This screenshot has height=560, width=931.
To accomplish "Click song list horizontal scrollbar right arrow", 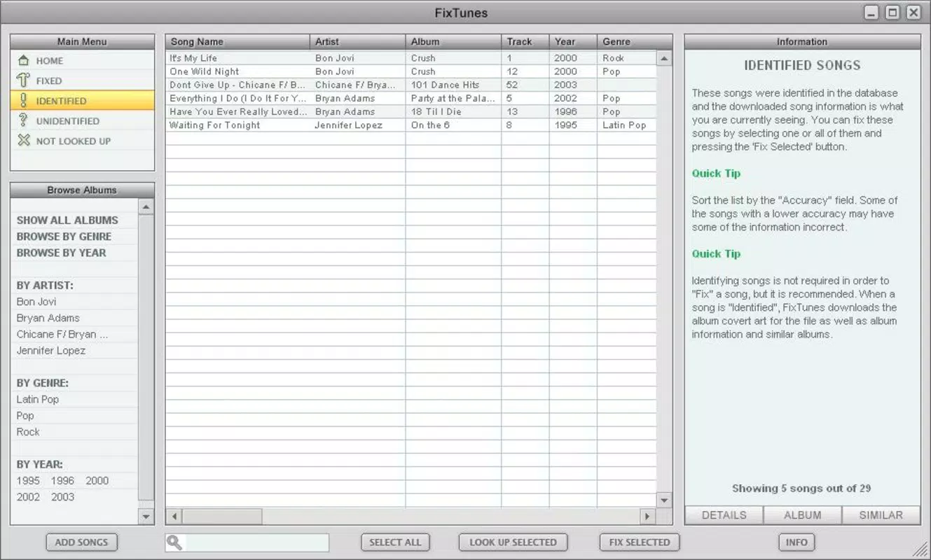I will click(x=647, y=517).
